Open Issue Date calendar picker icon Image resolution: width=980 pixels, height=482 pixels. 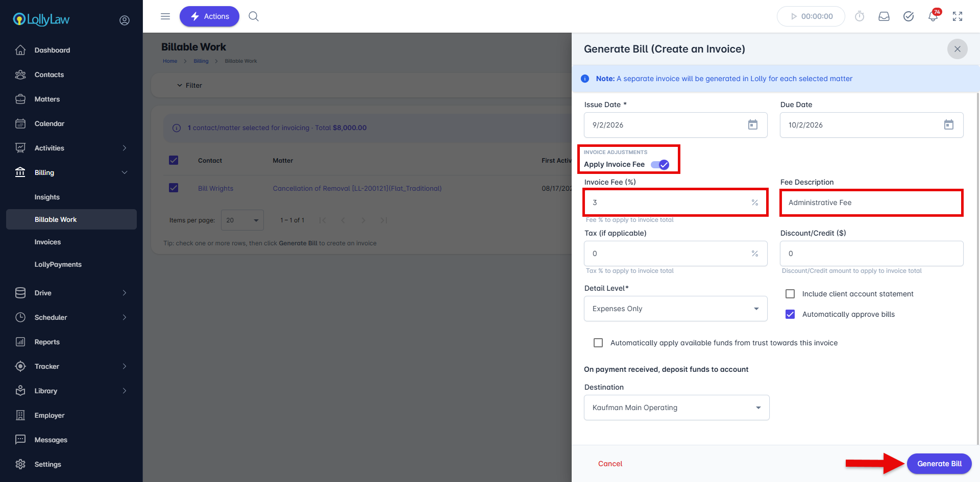[x=753, y=125]
